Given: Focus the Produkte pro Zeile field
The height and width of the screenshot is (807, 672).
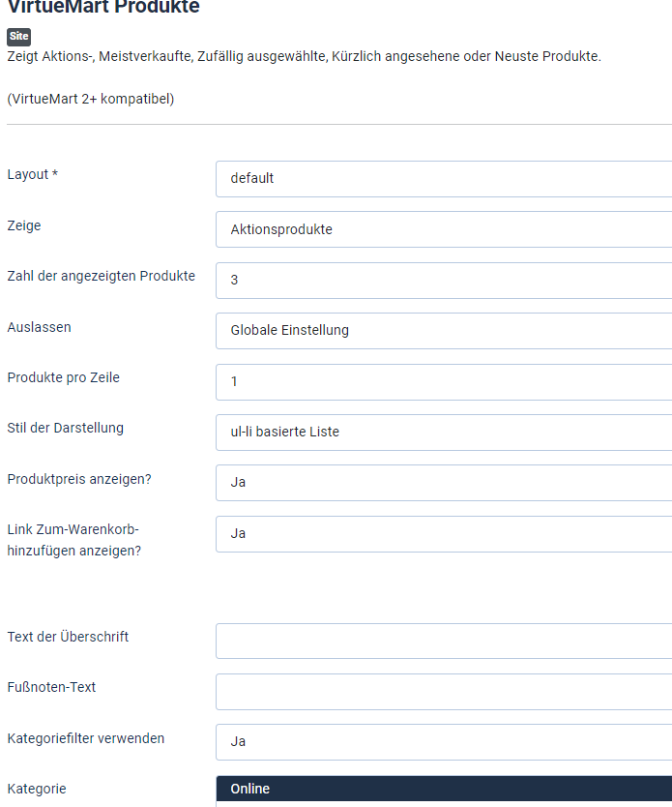Looking at the screenshot, I should pyautogui.click(x=443, y=381).
